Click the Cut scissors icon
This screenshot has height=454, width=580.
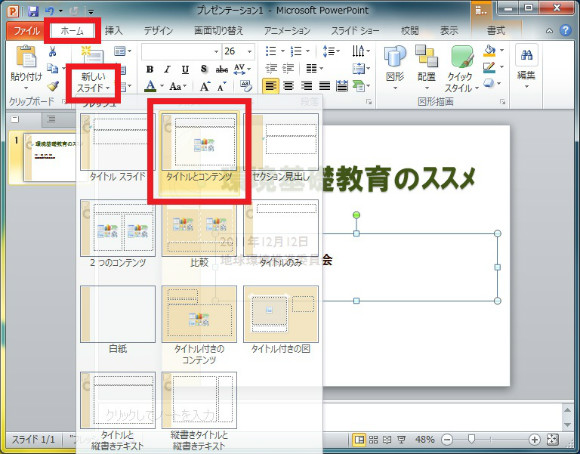[52, 51]
